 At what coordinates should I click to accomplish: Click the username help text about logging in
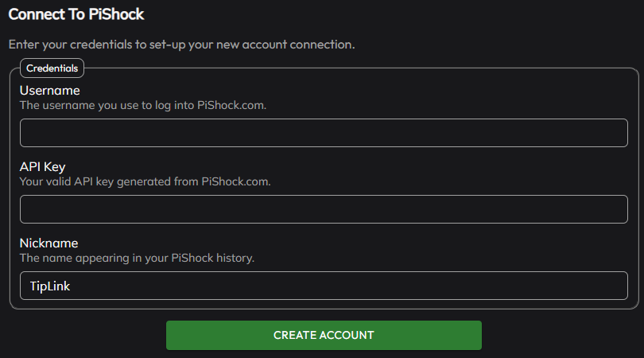point(142,105)
